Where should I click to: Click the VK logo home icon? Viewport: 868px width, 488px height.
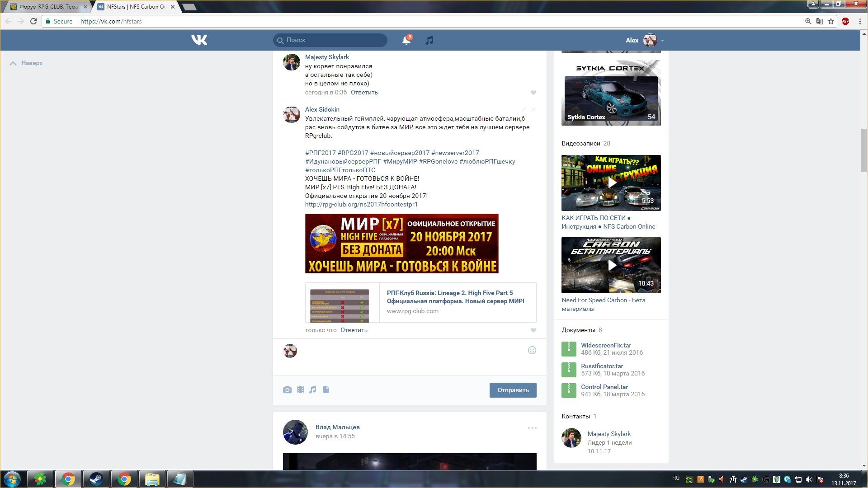point(199,40)
